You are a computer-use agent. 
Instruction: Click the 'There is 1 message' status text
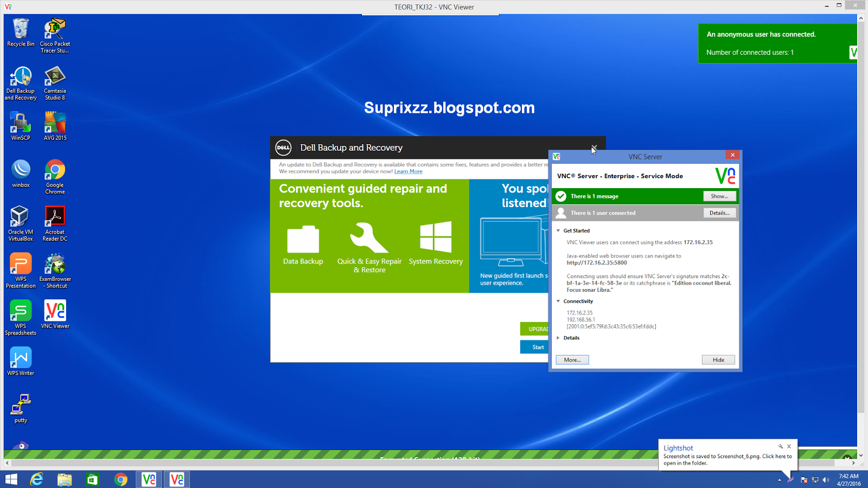point(594,196)
